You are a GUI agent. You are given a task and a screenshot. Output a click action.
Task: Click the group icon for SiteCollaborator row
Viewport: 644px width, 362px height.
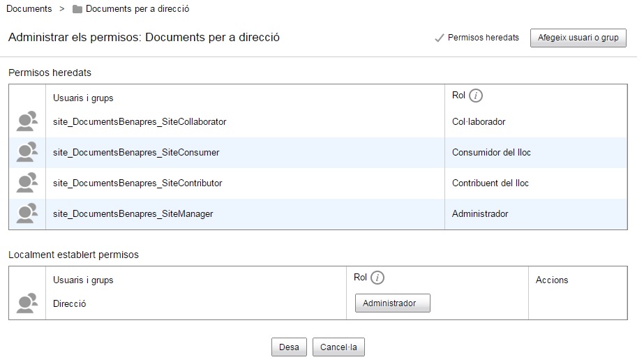27,121
